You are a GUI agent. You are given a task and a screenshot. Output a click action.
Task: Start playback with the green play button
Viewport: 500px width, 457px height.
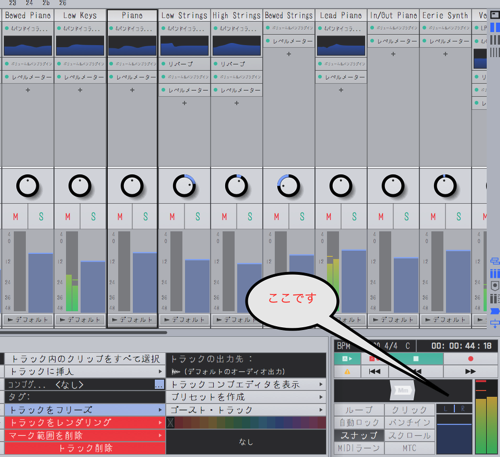pos(347,359)
